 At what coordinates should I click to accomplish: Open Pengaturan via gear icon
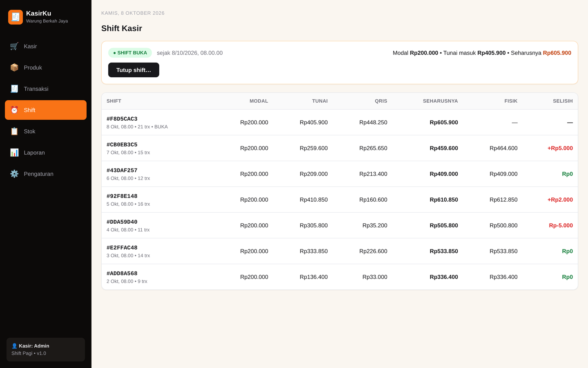pyautogui.click(x=14, y=174)
